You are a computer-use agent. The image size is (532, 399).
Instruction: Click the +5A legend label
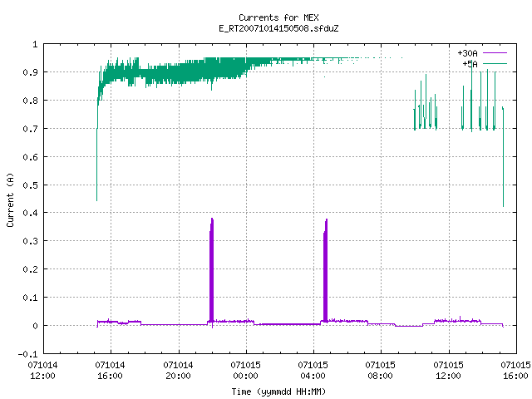coord(470,64)
